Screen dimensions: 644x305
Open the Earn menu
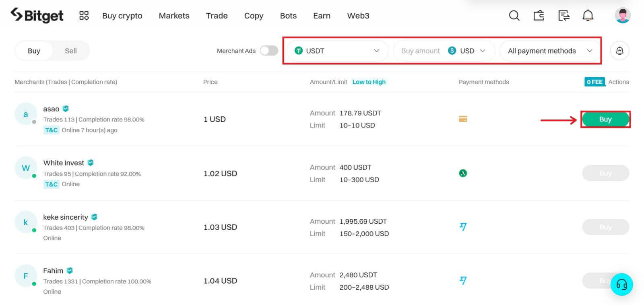click(x=322, y=16)
